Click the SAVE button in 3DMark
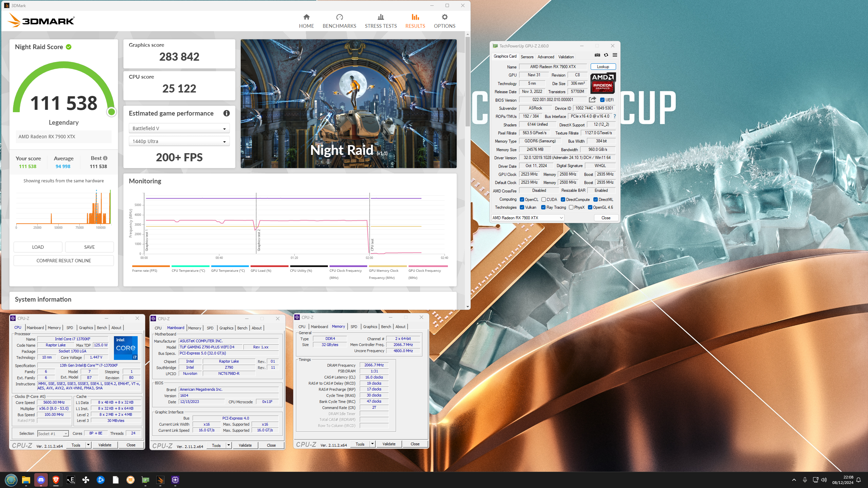Screen dimensions: 868x488 click(90, 247)
